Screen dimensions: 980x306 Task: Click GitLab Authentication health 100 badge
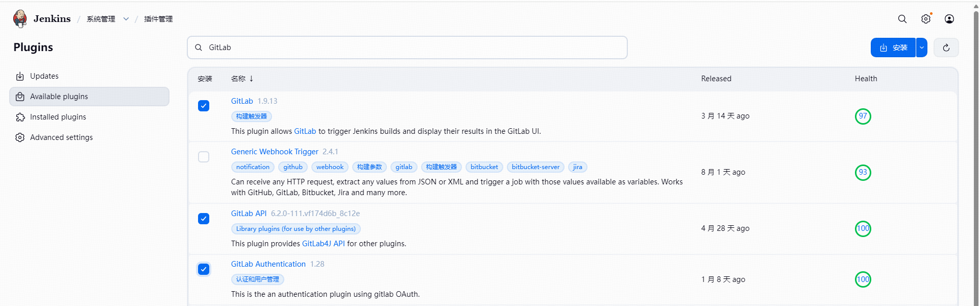[863, 279]
